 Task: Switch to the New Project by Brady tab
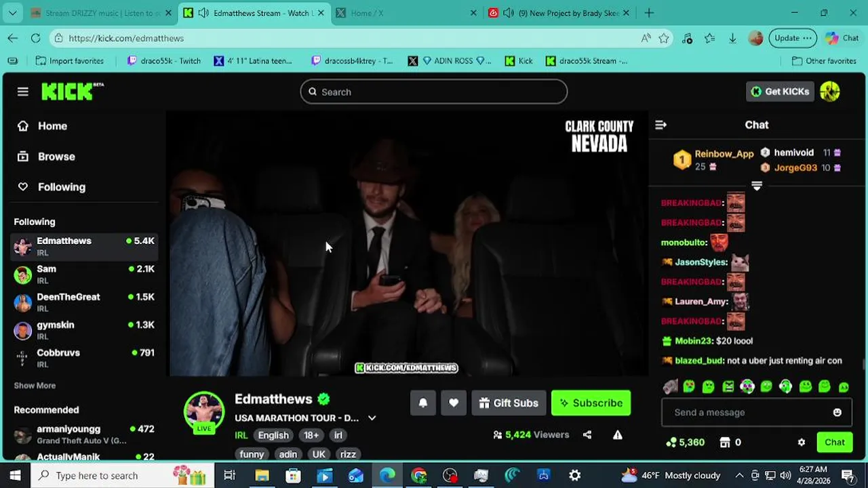560,13
